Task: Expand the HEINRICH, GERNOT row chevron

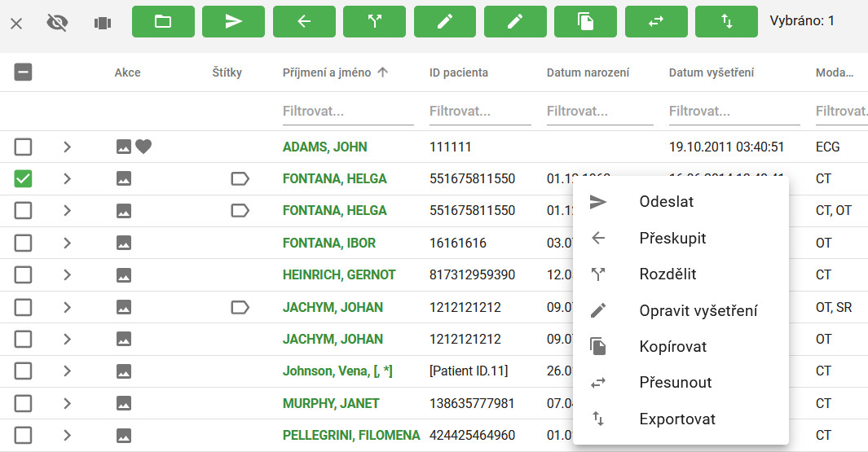Action: pyautogui.click(x=67, y=275)
